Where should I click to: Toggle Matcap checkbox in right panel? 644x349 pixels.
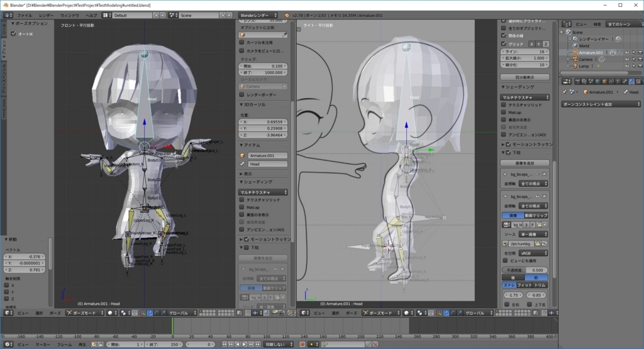[504, 112]
